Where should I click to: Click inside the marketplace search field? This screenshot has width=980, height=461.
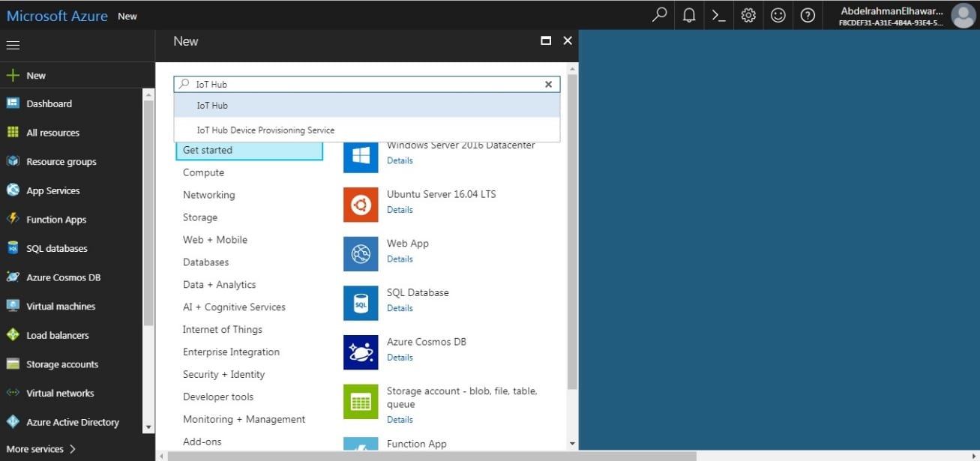360,85
